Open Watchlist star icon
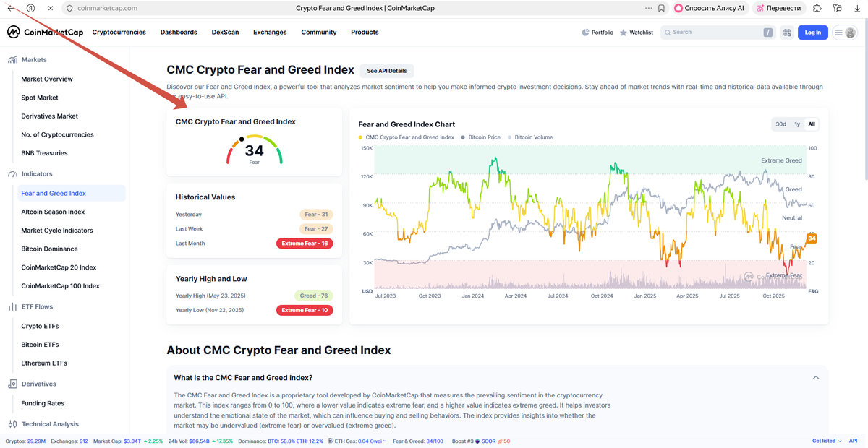868x448 pixels. 624,33
